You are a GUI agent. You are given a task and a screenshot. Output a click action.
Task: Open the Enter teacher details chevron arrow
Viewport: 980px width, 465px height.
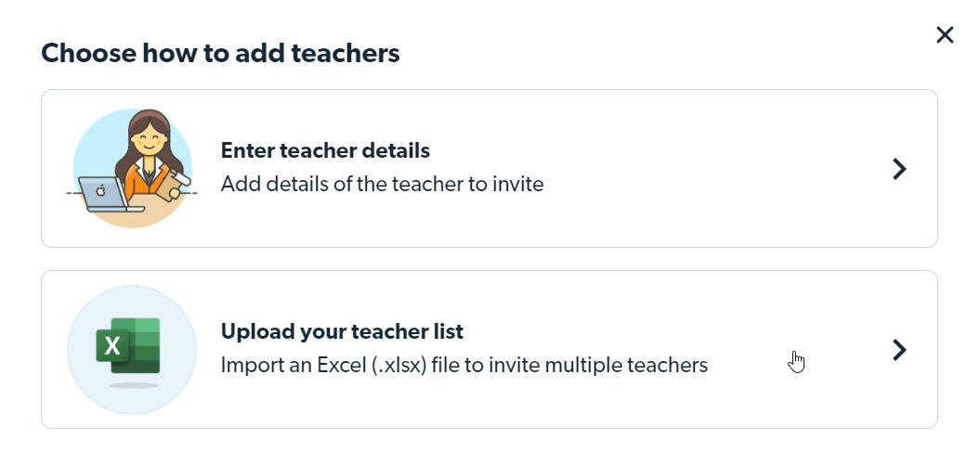click(899, 169)
